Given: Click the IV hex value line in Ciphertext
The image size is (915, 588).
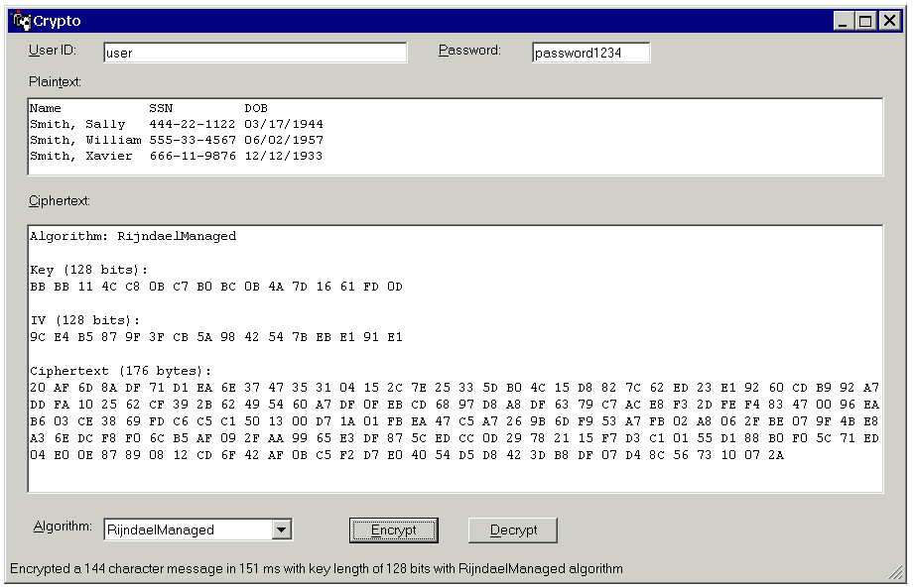Looking at the screenshot, I should pos(216,337).
